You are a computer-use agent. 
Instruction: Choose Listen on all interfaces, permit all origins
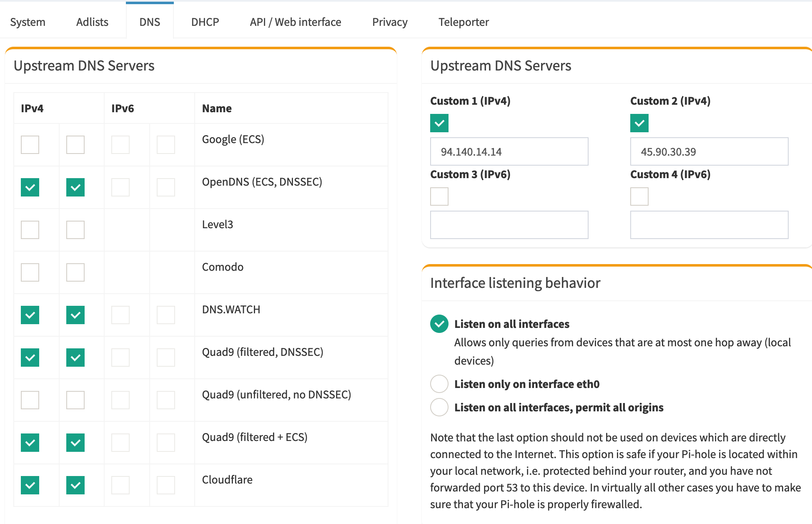(439, 407)
